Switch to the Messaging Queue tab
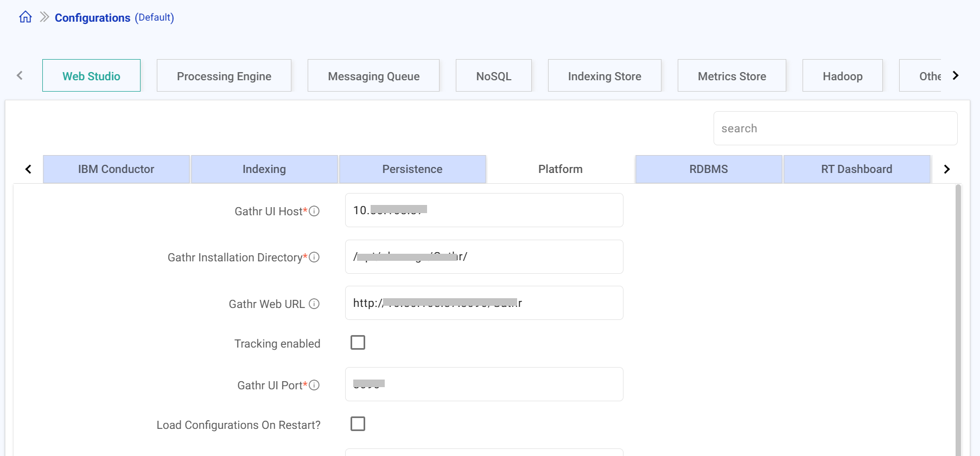The width and height of the screenshot is (980, 456). click(x=373, y=76)
